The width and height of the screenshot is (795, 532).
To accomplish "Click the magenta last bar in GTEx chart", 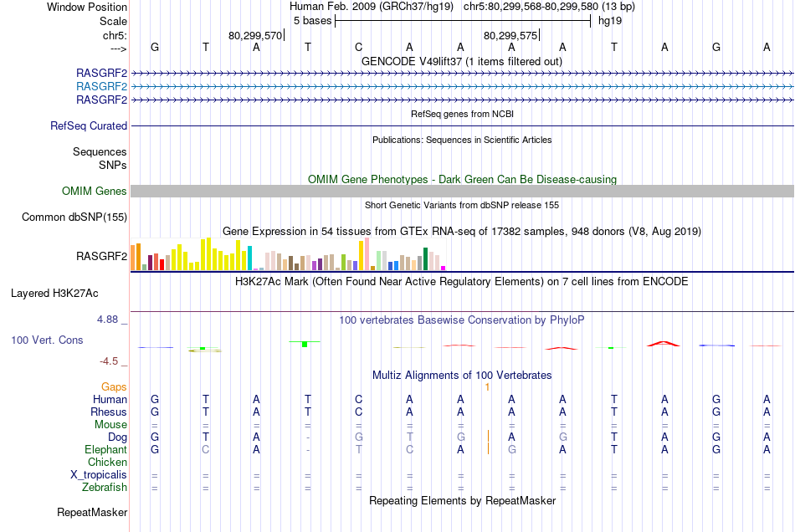I will point(443,268).
